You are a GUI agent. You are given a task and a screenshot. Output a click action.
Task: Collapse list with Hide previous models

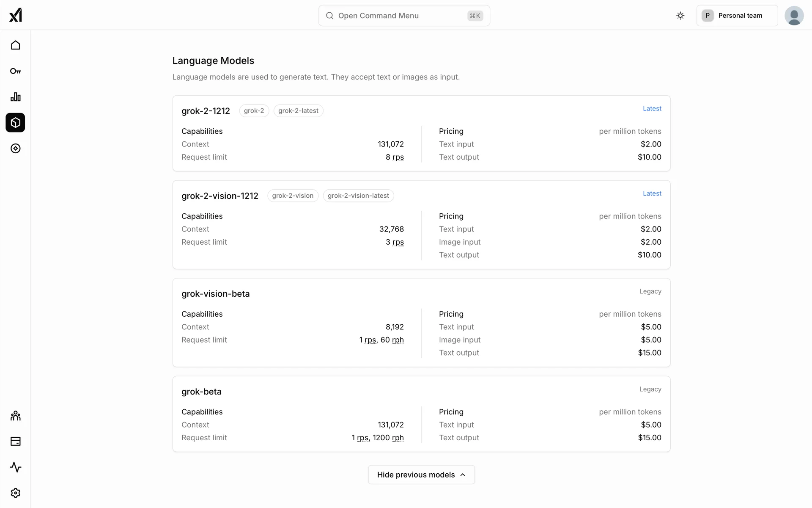[x=421, y=475]
